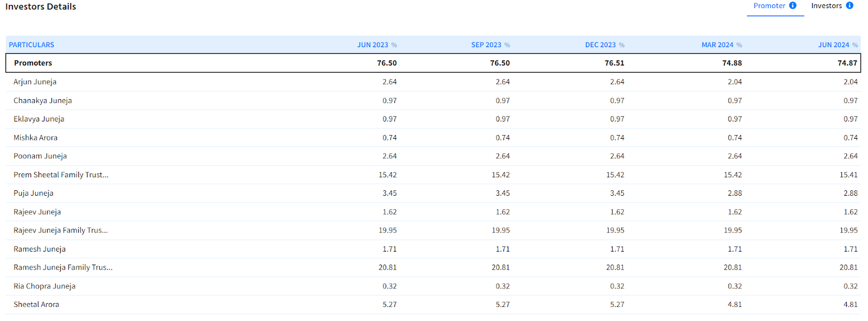Viewport: 868px width, 321px height.
Task: Select the Rajeev Juneja Family Trust row
Action: pyautogui.click(x=433, y=230)
